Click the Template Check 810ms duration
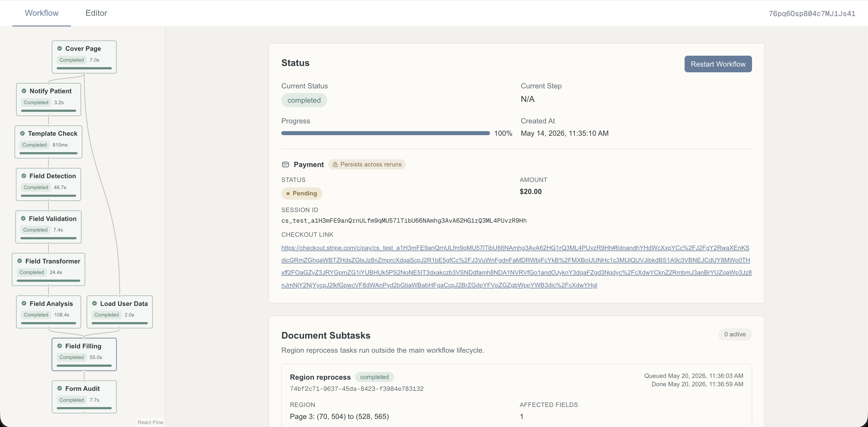868x427 pixels. tap(60, 145)
